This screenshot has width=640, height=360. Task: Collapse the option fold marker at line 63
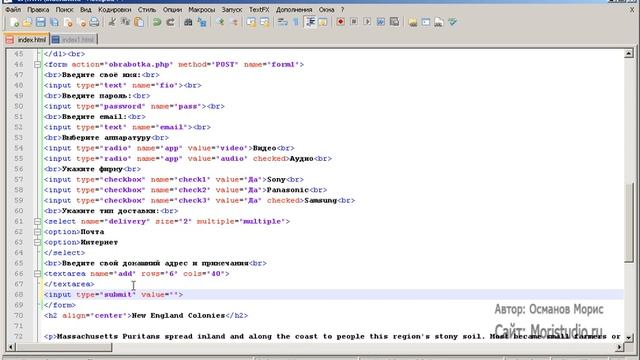point(37,242)
